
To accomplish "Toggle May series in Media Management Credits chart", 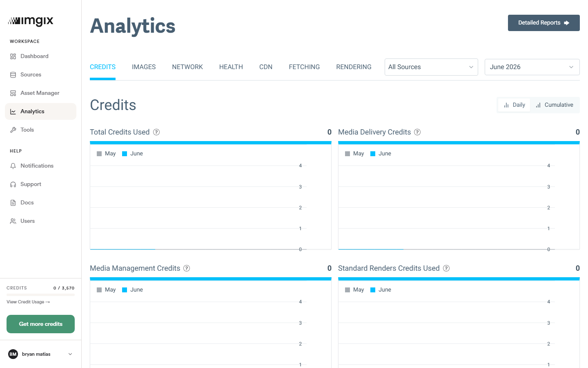I will pos(106,290).
